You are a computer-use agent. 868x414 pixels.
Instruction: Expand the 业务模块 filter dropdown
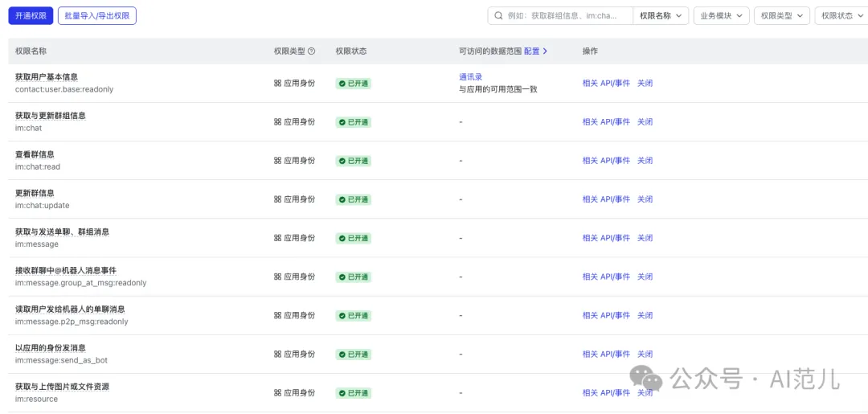721,16
